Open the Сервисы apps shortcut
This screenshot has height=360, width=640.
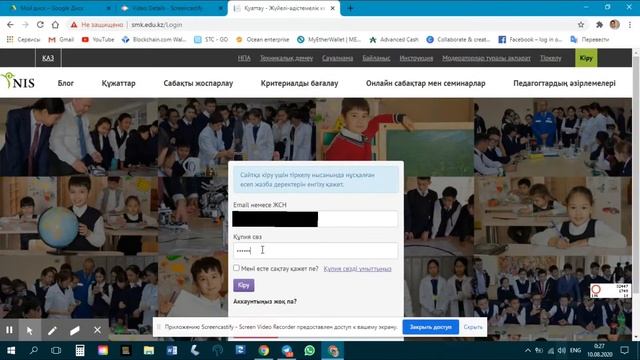(x=23, y=40)
